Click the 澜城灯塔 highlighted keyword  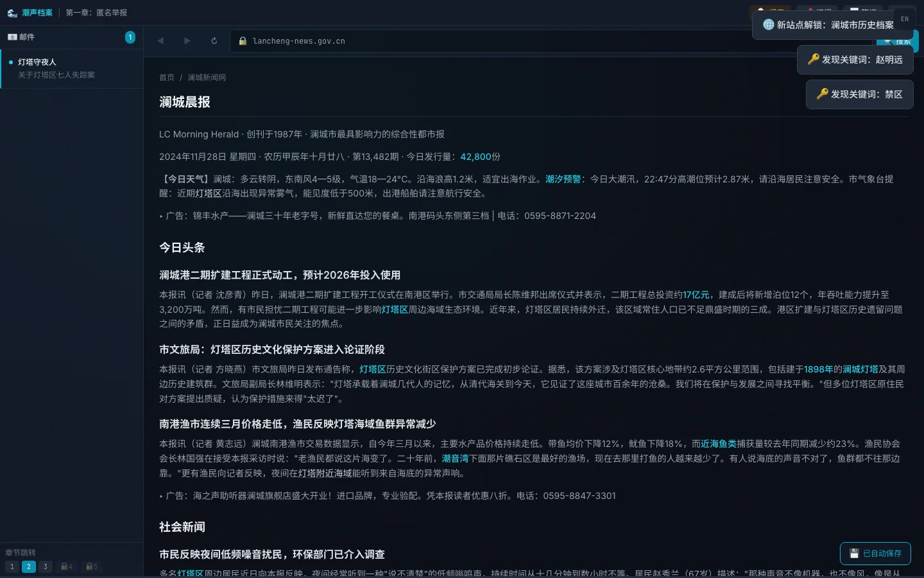[860, 369]
